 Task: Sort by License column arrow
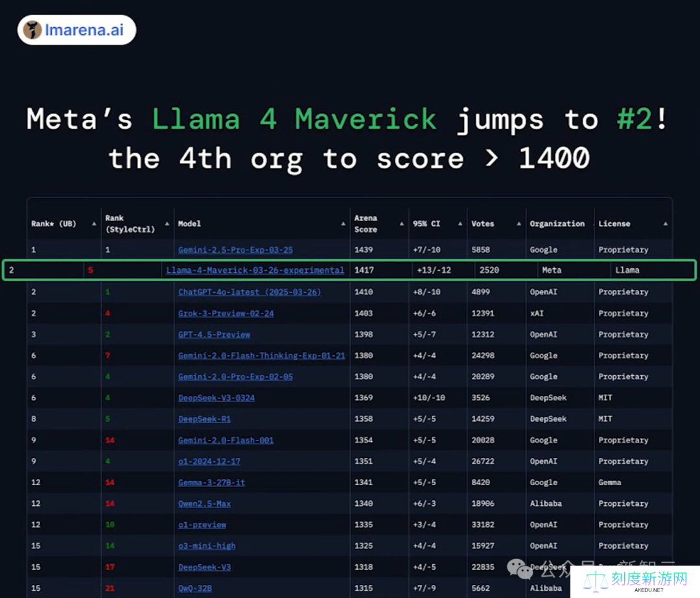[x=665, y=224]
